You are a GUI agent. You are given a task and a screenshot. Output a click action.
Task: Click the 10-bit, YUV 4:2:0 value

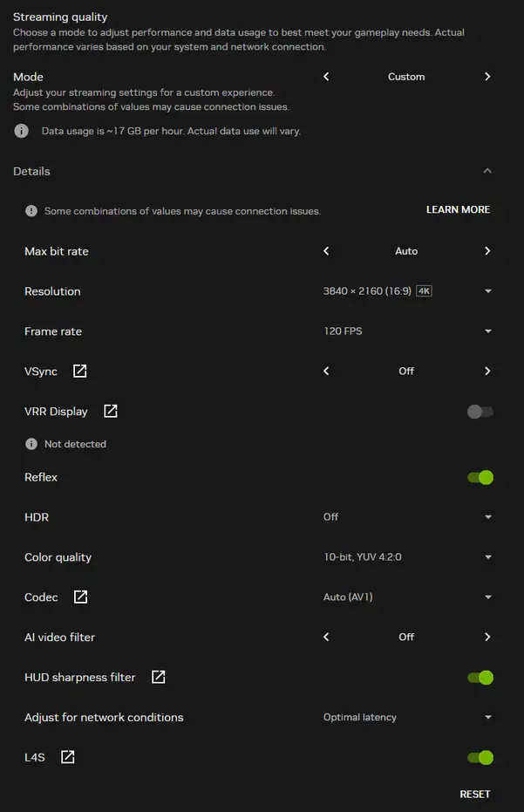tap(363, 557)
